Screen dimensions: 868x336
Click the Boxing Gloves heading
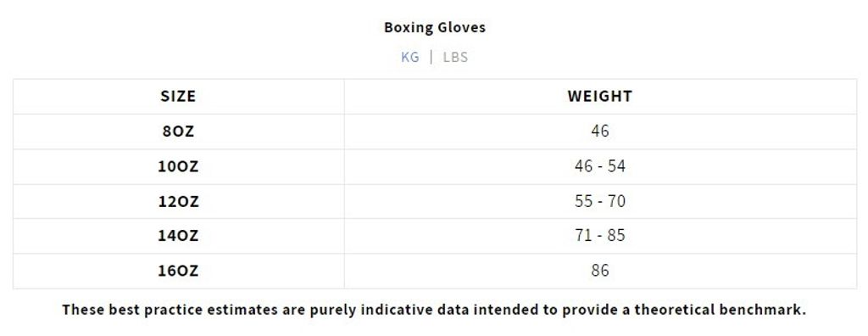[435, 27]
